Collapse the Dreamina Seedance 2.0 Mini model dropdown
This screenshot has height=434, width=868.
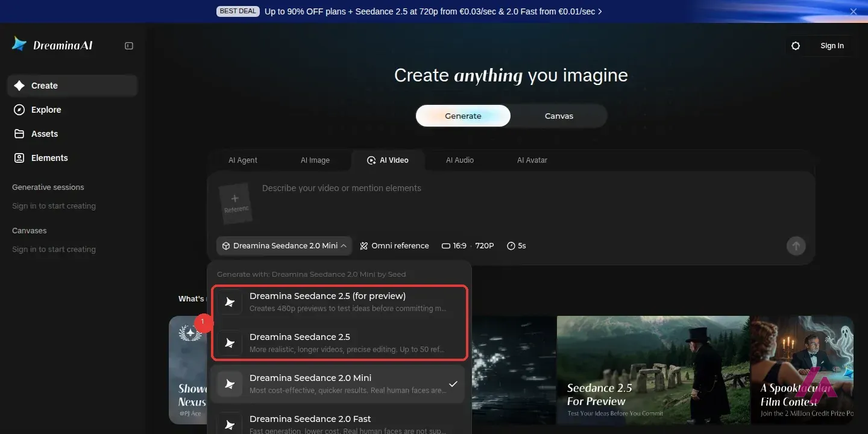coord(284,246)
